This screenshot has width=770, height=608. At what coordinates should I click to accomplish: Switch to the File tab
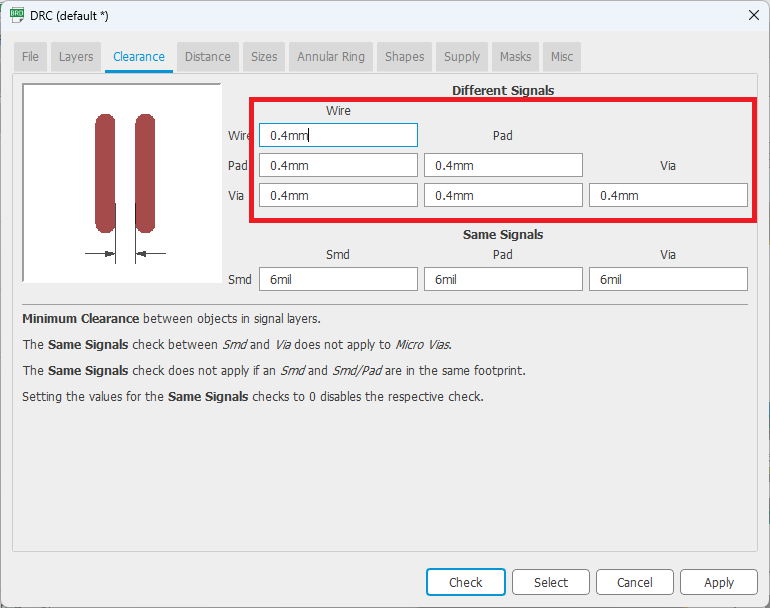[31, 57]
